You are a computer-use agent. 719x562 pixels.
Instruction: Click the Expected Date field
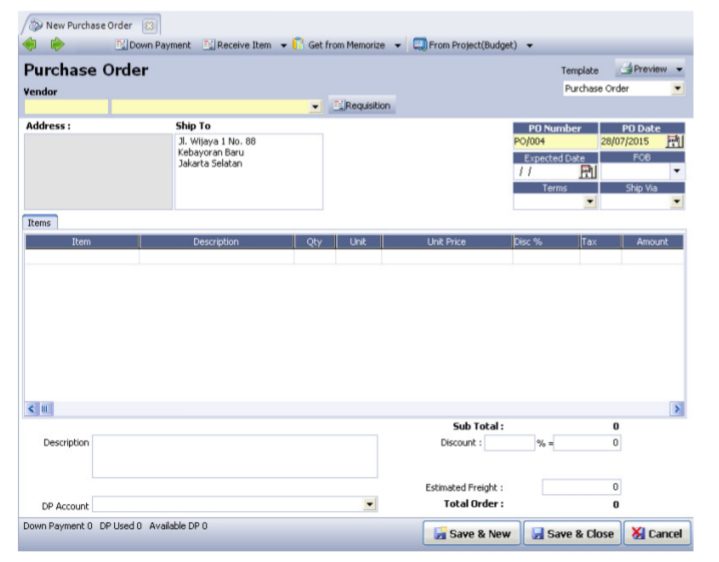pos(546,172)
